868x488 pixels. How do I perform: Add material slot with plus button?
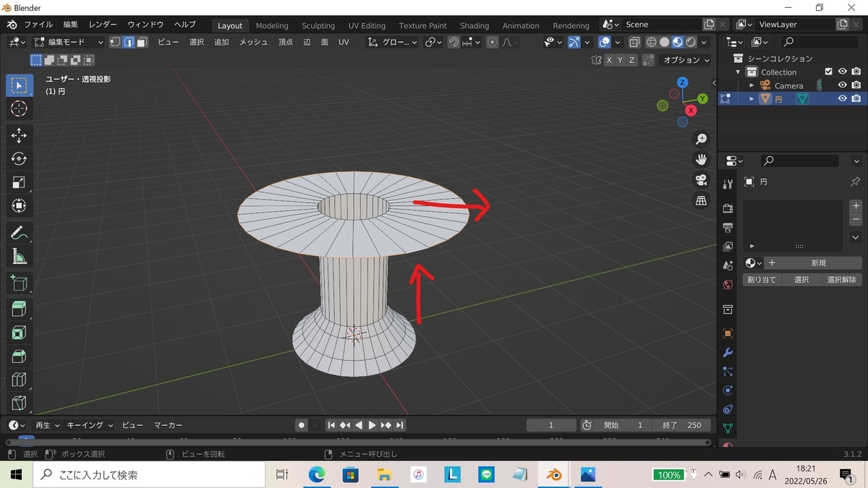point(856,206)
